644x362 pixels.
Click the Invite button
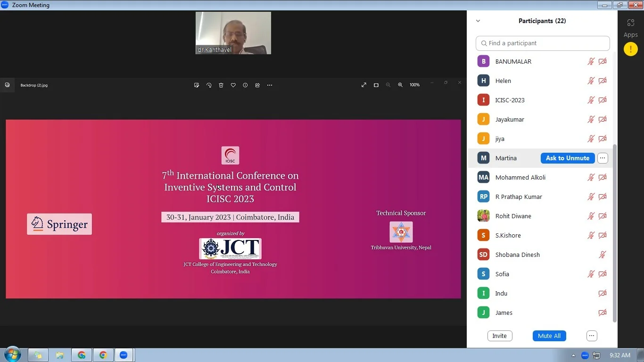tap(499, 336)
